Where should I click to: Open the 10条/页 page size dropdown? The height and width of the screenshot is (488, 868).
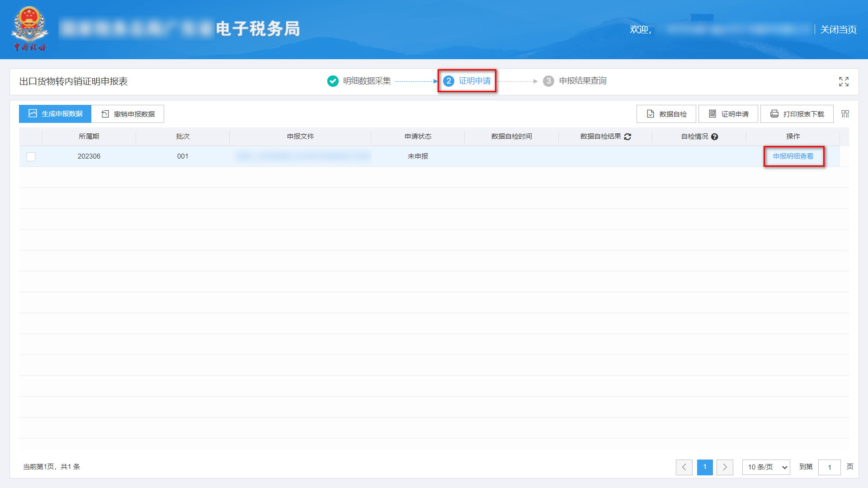point(766,467)
